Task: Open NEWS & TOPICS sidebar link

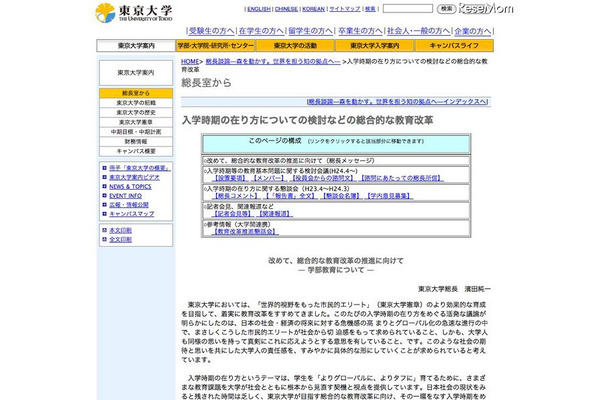Action: pyautogui.click(x=130, y=186)
